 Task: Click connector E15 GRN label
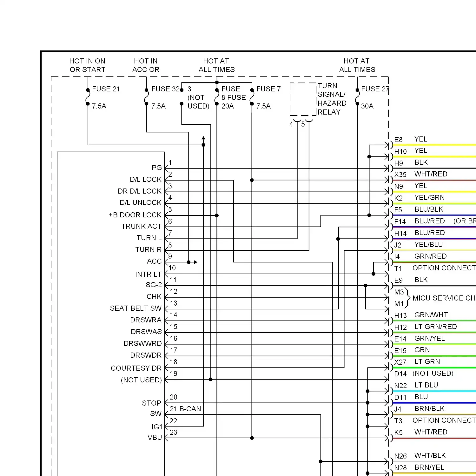(x=412, y=350)
